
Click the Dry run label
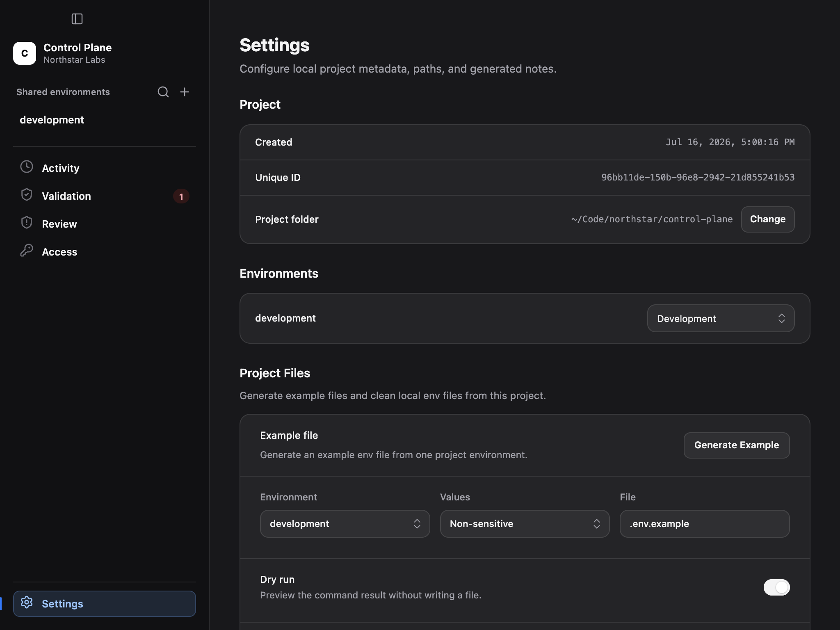[277, 580]
